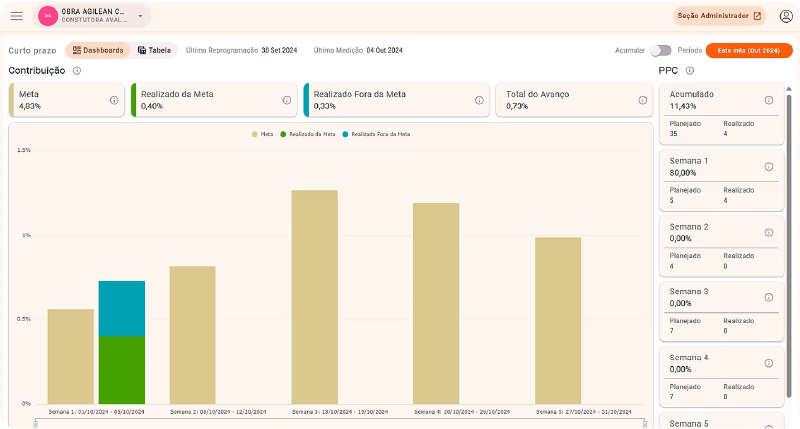Image resolution: width=800 pixels, height=429 pixels.
Task: Click the Última Reprogramação date 30 Set 2024
Action: (279, 51)
